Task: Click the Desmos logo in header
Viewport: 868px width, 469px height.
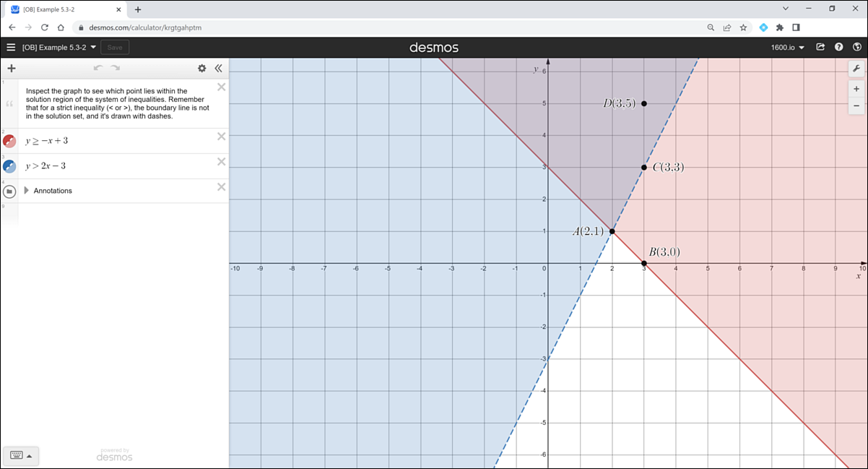Action: point(434,48)
